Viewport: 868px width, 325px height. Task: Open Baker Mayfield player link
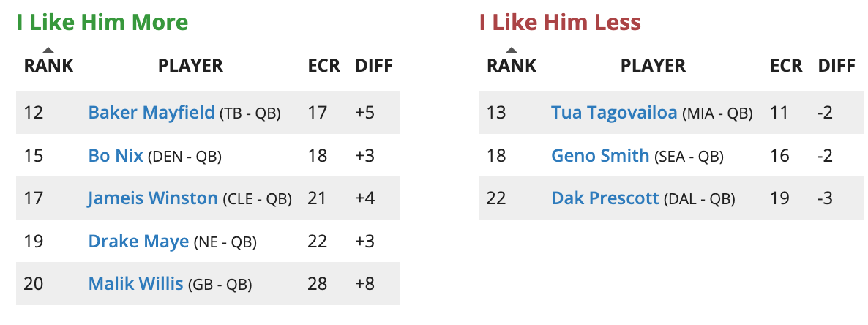click(151, 113)
